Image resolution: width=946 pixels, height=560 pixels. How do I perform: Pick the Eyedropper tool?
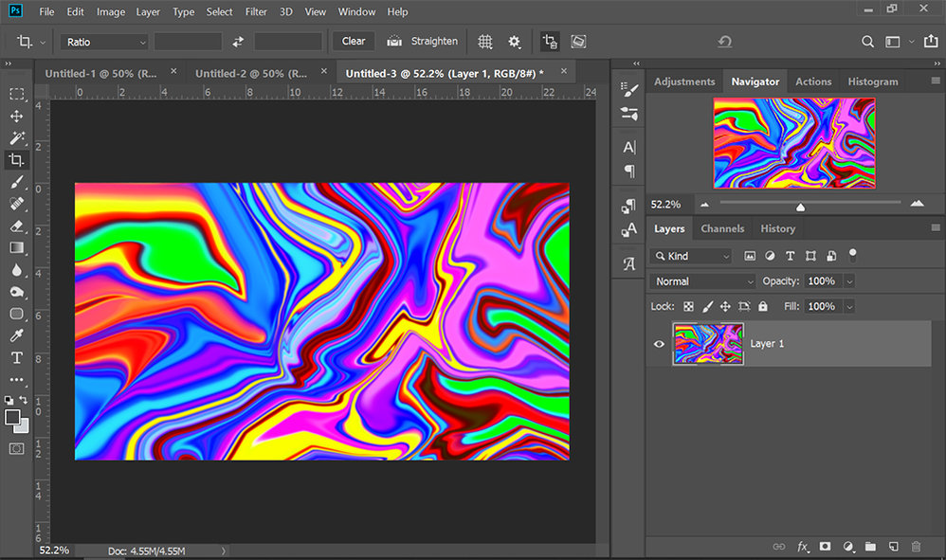click(x=16, y=335)
